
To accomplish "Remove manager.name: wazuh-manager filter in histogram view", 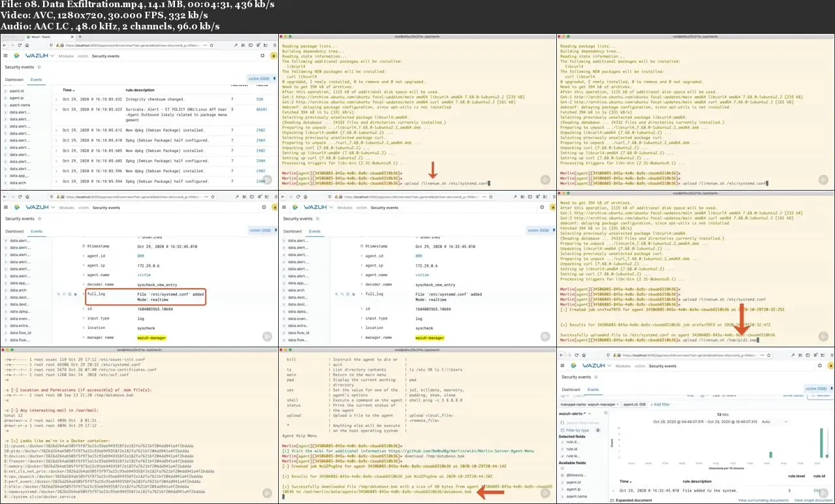I will (x=618, y=404).
